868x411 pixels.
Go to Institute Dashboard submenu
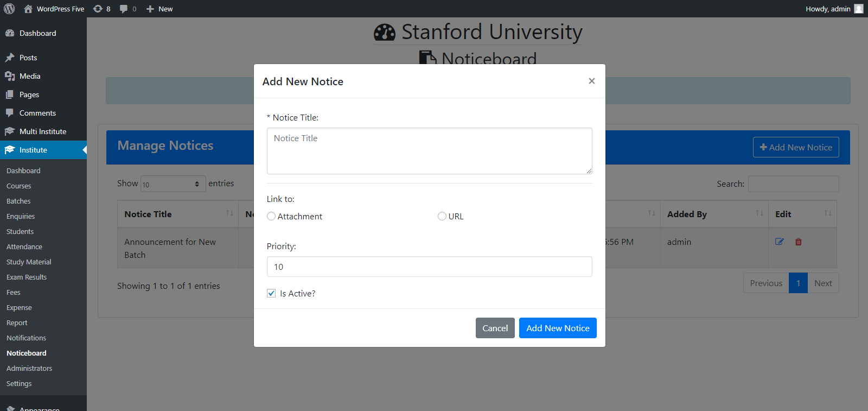click(23, 170)
